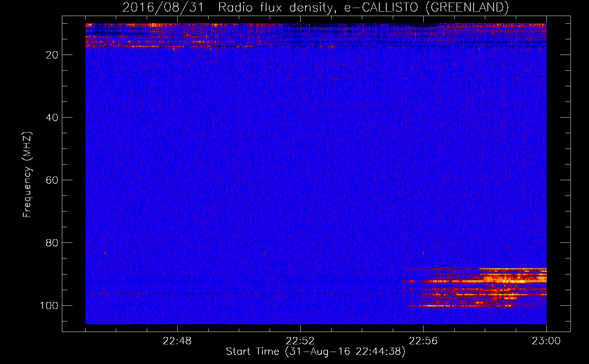The image size is (589, 364).
Task: Click the 80 MHz frequency tick label
Action: (52, 243)
